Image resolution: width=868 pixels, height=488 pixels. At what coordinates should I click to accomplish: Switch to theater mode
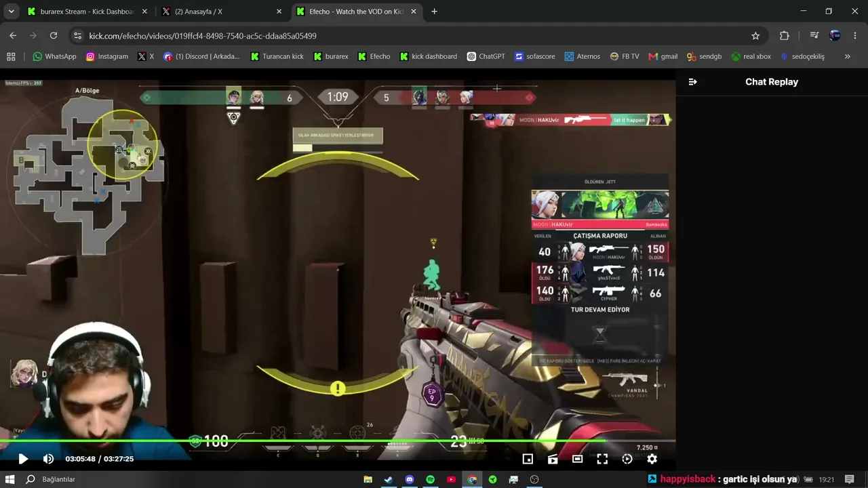(x=577, y=459)
